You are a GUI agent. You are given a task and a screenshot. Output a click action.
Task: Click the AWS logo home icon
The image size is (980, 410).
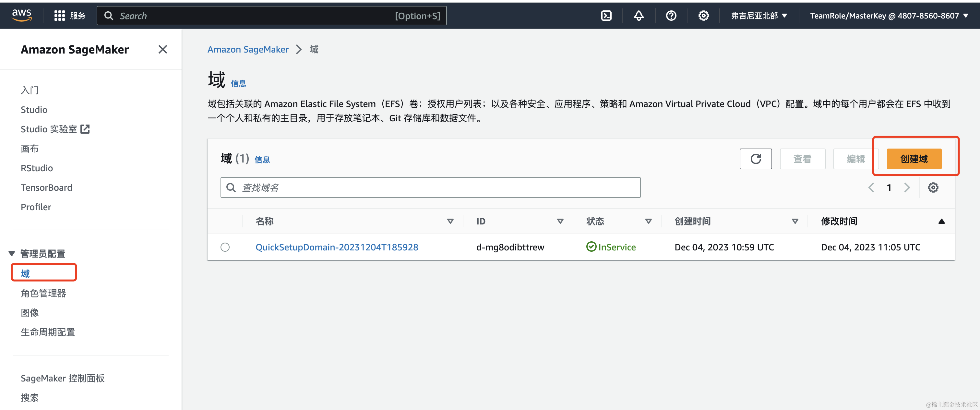point(22,15)
